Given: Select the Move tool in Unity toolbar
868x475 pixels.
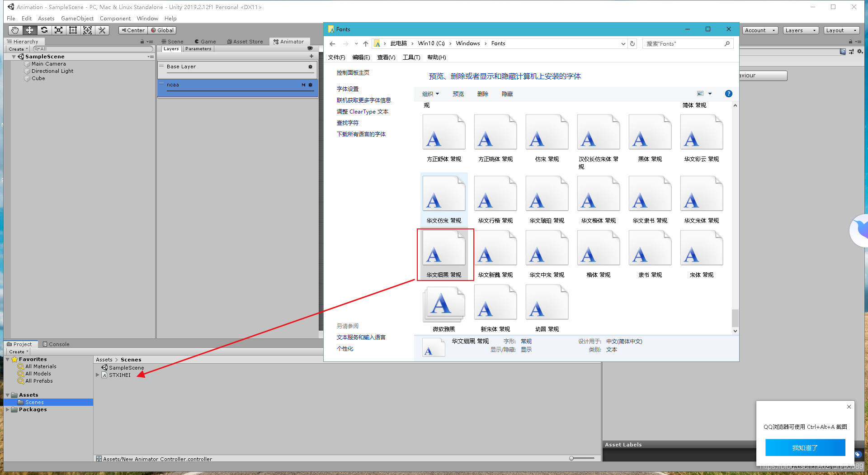Looking at the screenshot, I should click(x=29, y=30).
